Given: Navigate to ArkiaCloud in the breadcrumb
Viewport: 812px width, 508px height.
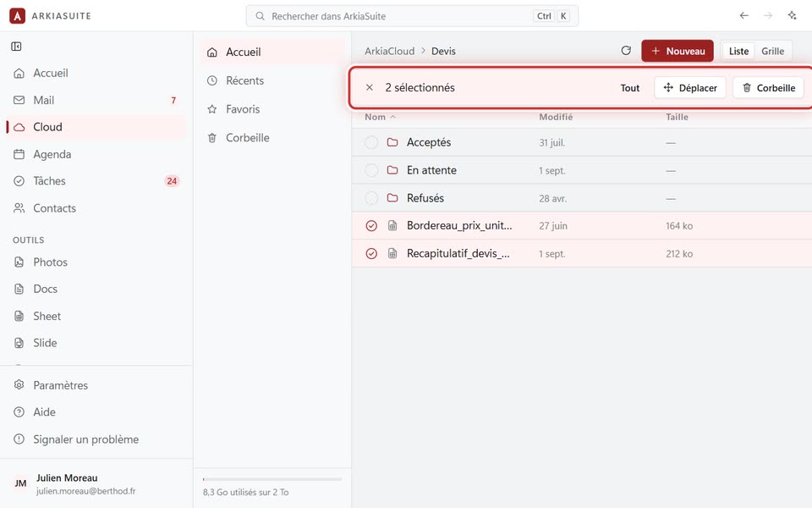Looking at the screenshot, I should coord(389,51).
